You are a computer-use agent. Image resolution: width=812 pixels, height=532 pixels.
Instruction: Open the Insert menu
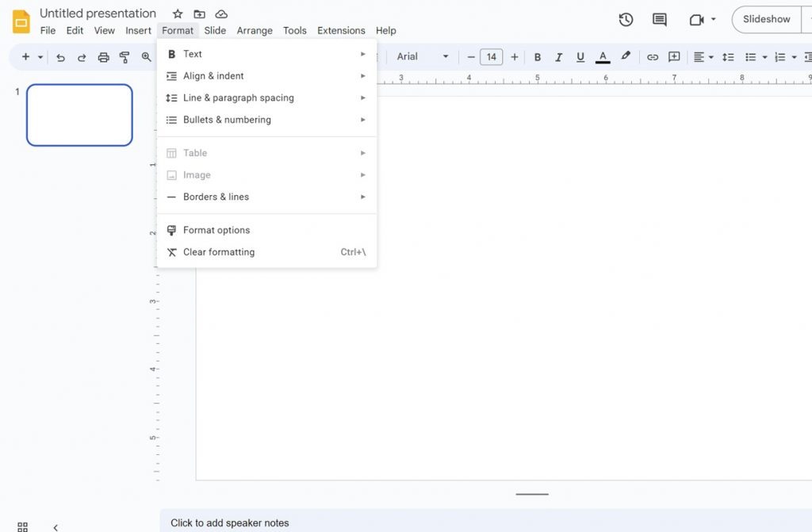pyautogui.click(x=138, y=31)
